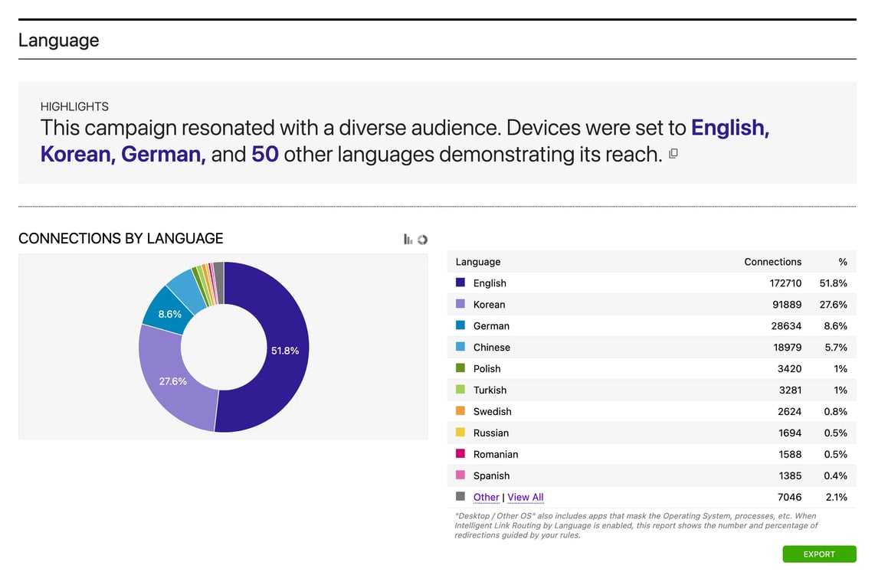Click the Polish legend color square
Image resolution: width=875 pixels, height=588 pixels.
460,369
